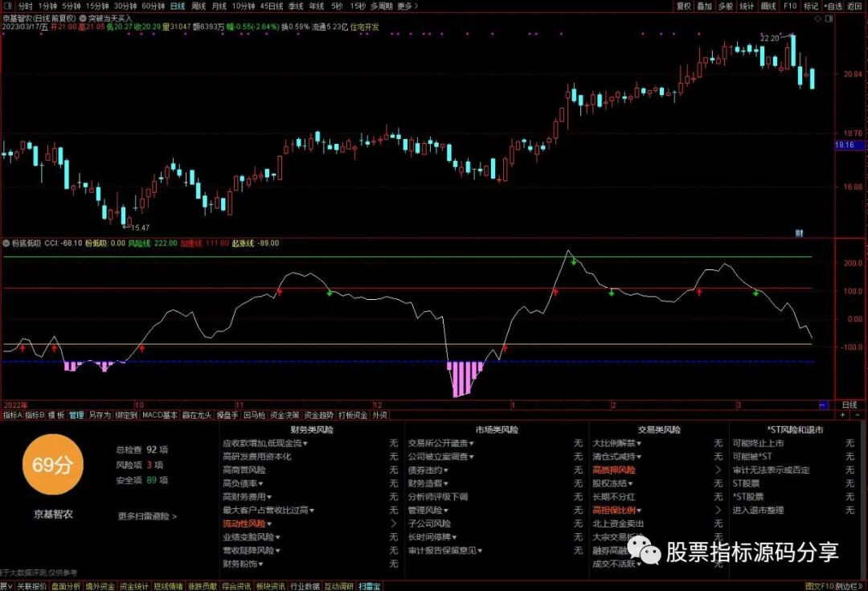Screen dimensions: 868x591
Task: Open the 盘面分析 bottom tab
Action: [x=66, y=586]
